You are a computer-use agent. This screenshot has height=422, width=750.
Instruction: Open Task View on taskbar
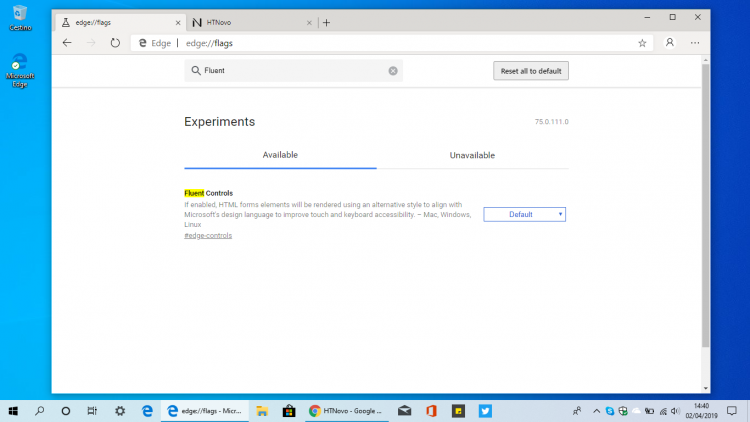92,411
